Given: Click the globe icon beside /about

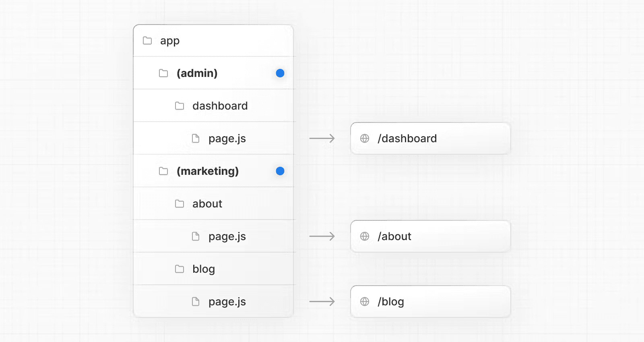Looking at the screenshot, I should [x=365, y=236].
